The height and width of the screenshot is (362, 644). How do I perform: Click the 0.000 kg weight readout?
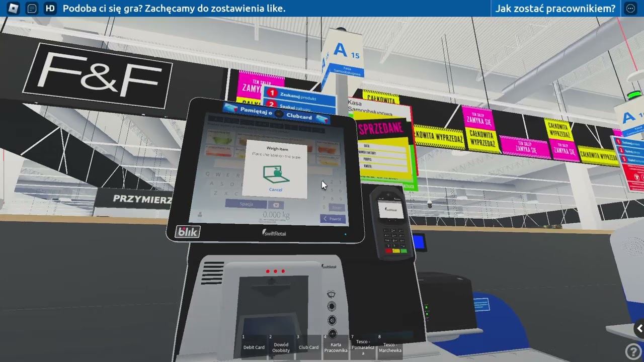276,215
